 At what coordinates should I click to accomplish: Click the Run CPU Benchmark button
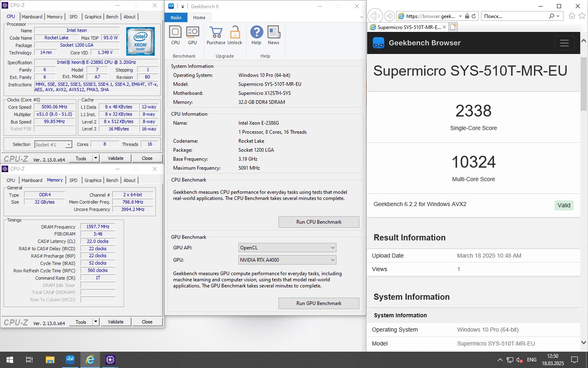click(x=319, y=222)
